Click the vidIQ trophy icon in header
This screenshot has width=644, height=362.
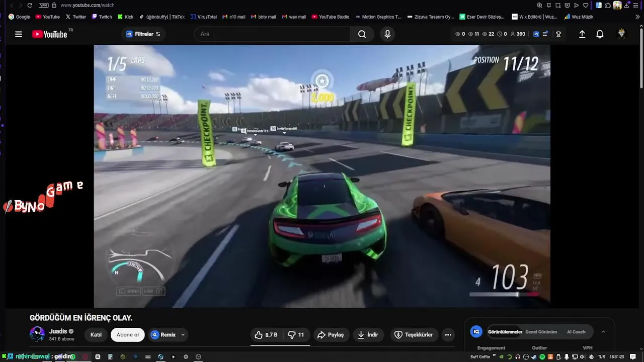coord(558,34)
